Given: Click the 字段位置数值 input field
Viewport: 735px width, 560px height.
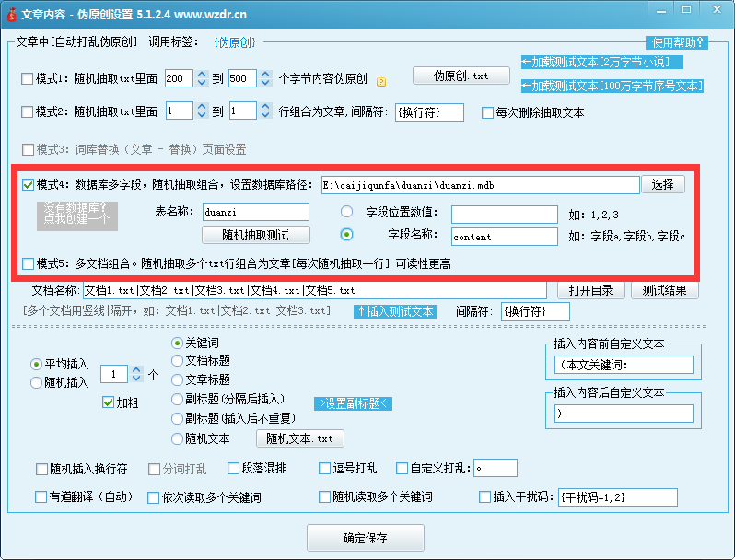Looking at the screenshot, I should (505, 215).
